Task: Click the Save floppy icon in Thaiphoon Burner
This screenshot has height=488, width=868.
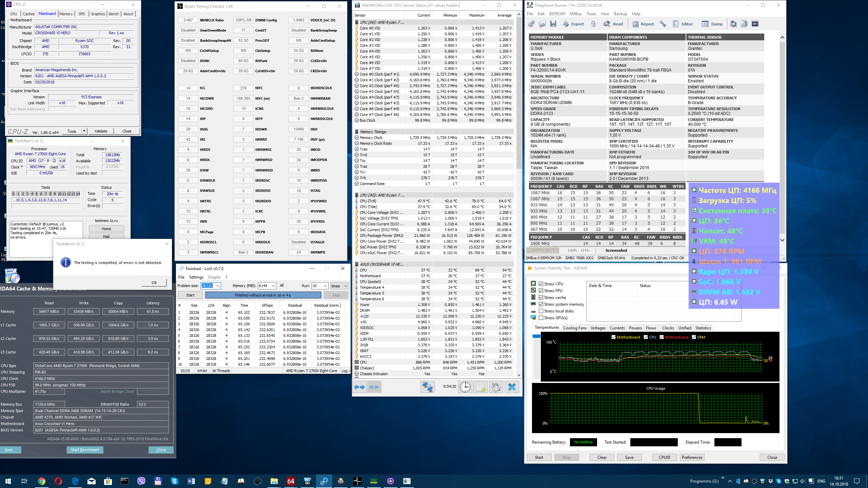Action: (x=553, y=24)
